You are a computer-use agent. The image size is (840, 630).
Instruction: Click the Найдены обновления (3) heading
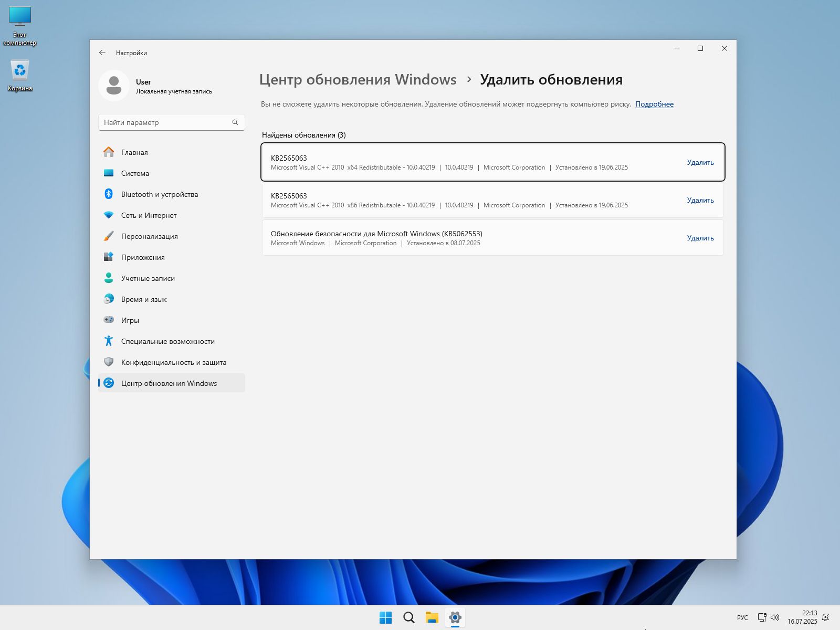click(304, 135)
